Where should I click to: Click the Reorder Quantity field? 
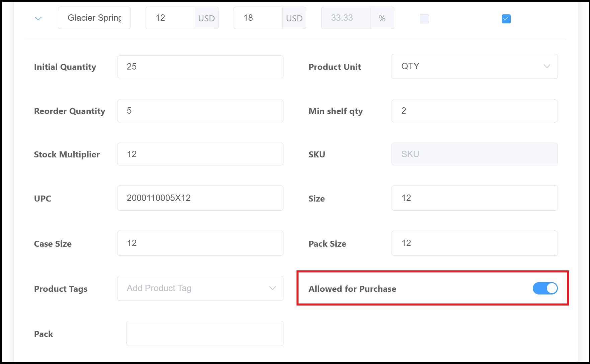coord(200,111)
